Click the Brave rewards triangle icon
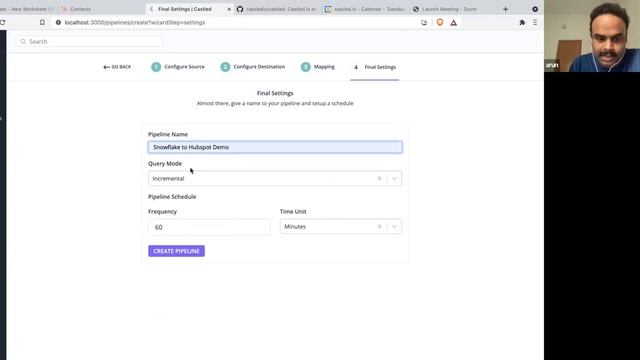640x360 pixels. pos(453,23)
